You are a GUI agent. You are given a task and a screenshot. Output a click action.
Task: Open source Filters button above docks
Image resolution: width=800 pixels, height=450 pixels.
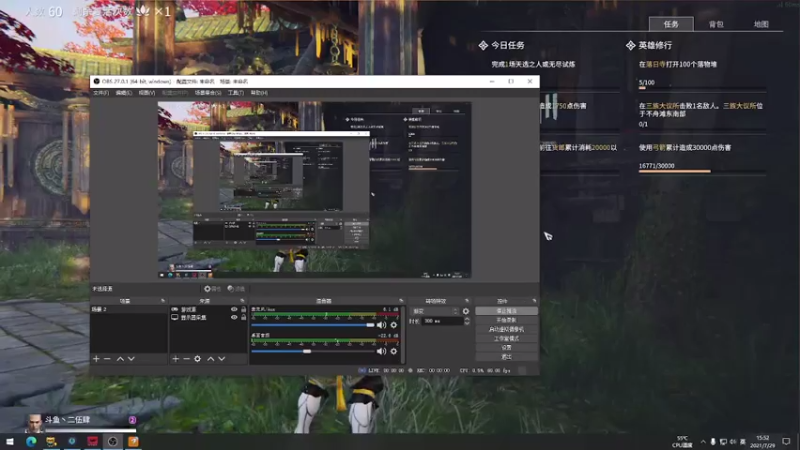[236, 289]
